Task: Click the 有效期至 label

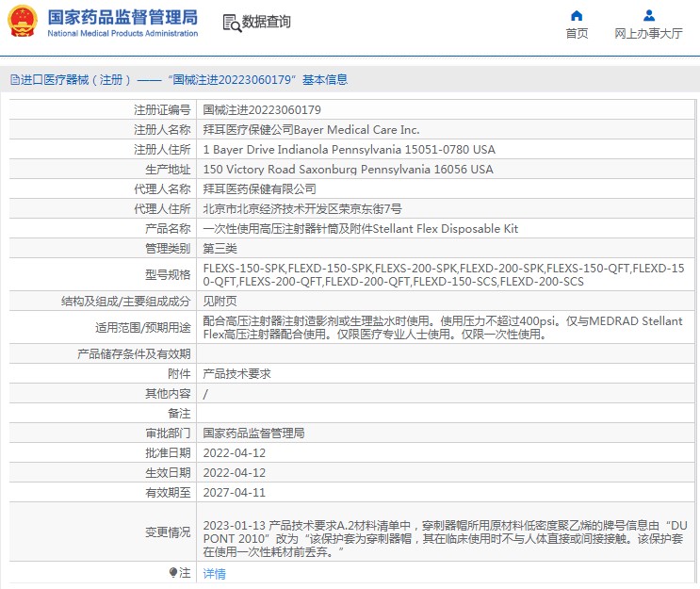Action: click(168, 492)
